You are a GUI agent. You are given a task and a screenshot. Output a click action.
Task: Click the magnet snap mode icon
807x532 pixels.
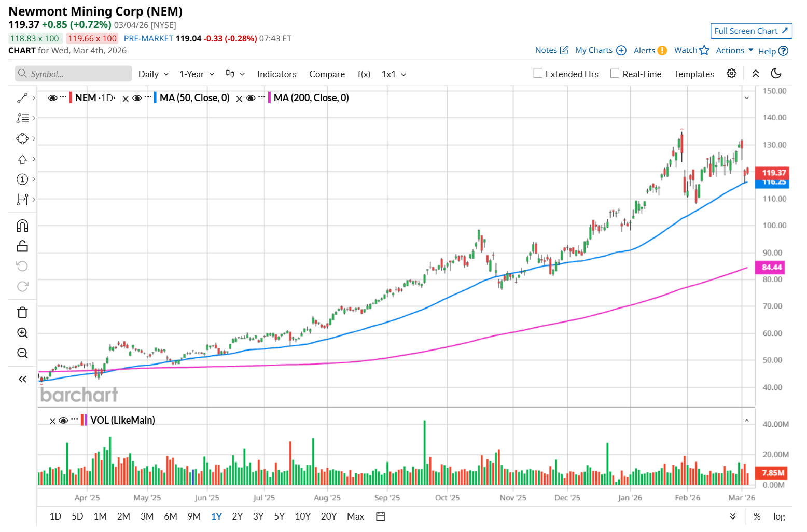pyautogui.click(x=22, y=226)
